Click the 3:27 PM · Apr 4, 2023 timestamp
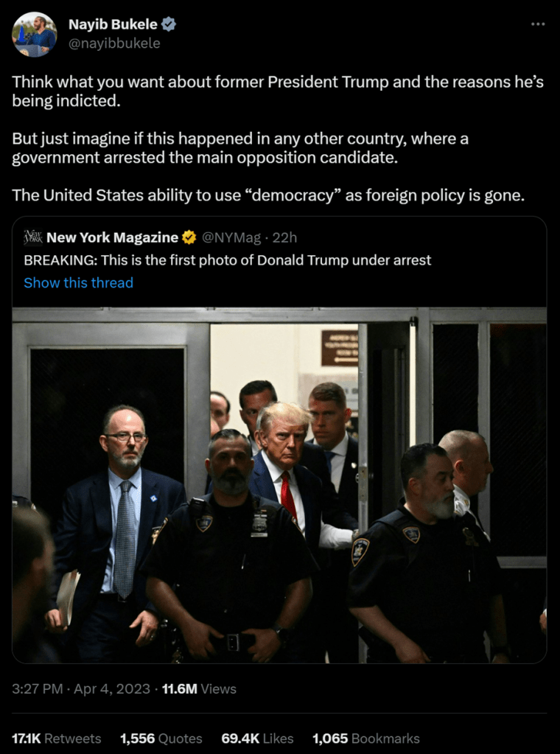This screenshot has width=560, height=754. 81,688
